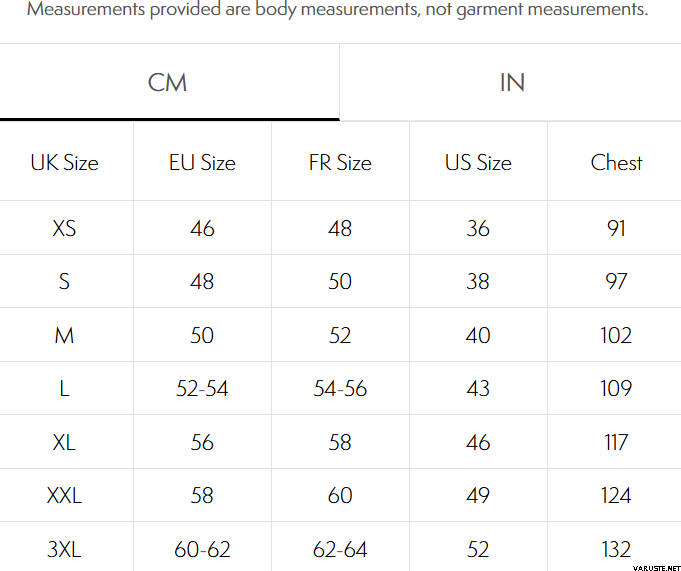Select the L size row label
The height and width of the screenshot is (571, 681).
point(65,389)
